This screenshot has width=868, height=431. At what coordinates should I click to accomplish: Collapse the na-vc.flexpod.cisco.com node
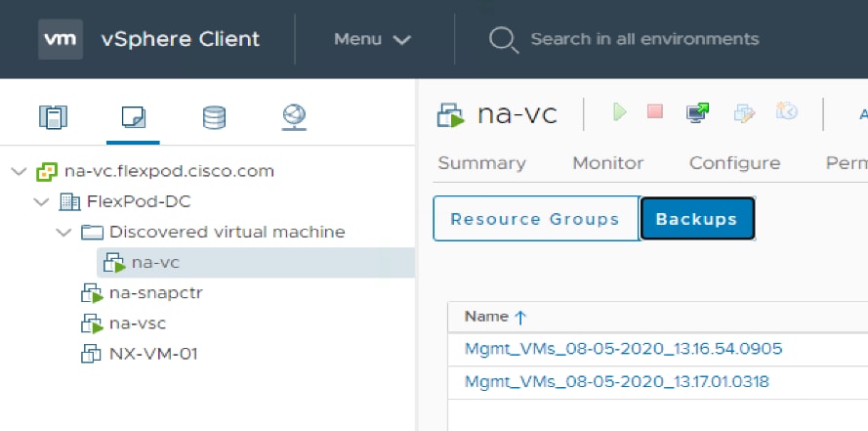point(19,171)
